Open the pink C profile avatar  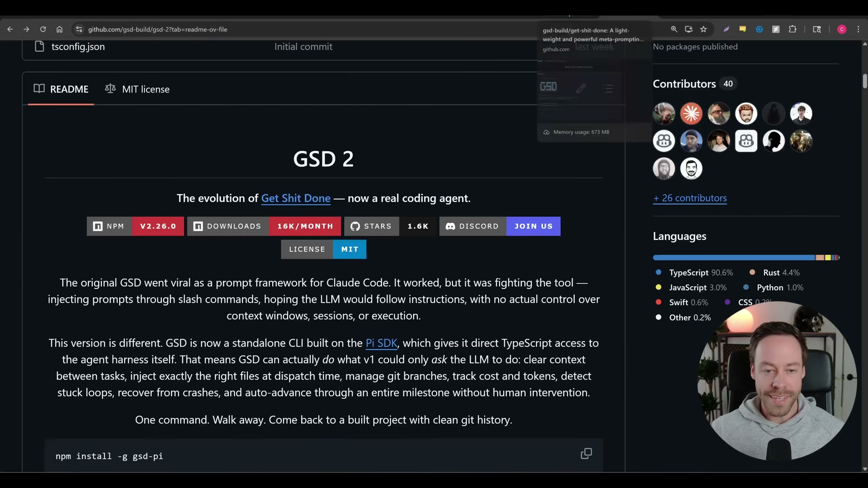pos(842,29)
